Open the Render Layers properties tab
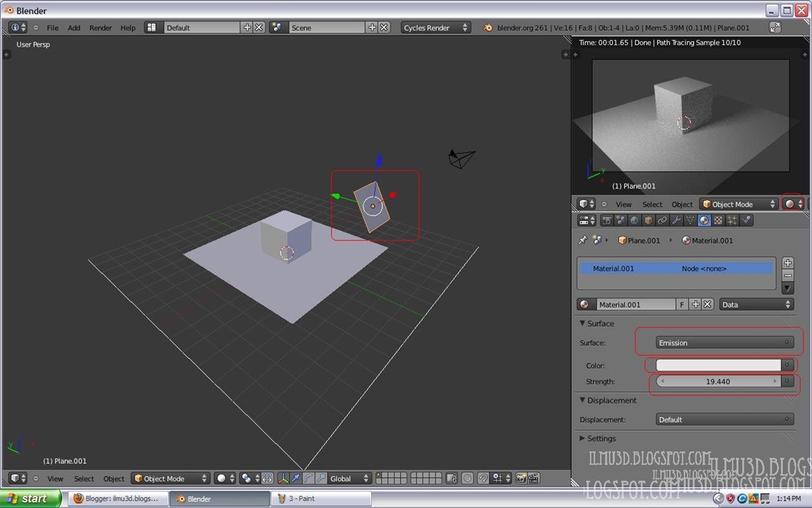 coord(619,220)
